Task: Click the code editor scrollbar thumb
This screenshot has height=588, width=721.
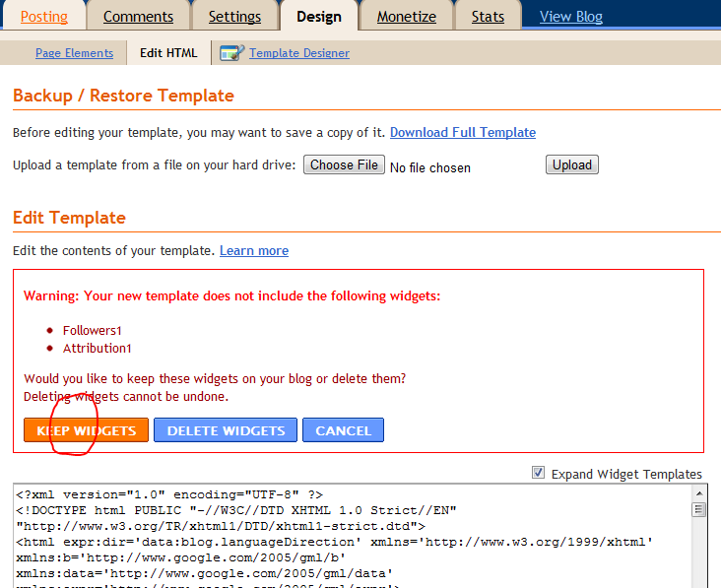Action: (x=699, y=510)
